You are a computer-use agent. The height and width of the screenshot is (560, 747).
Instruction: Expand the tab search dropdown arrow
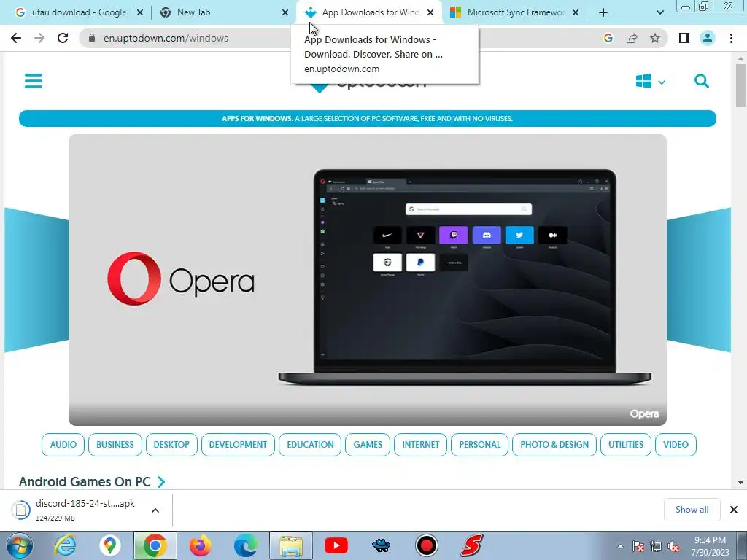point(659,12)
